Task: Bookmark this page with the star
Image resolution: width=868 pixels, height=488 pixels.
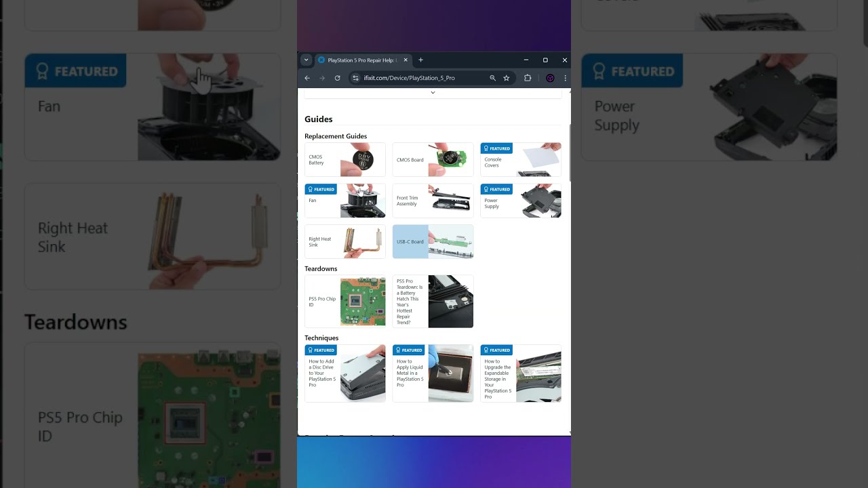Action: (x=506, y=78)
